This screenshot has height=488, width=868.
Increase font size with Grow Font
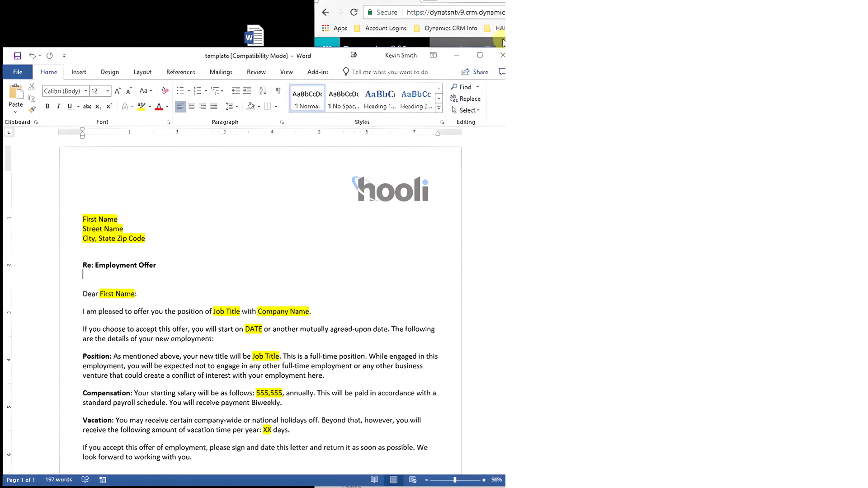[x=118, y=91]
